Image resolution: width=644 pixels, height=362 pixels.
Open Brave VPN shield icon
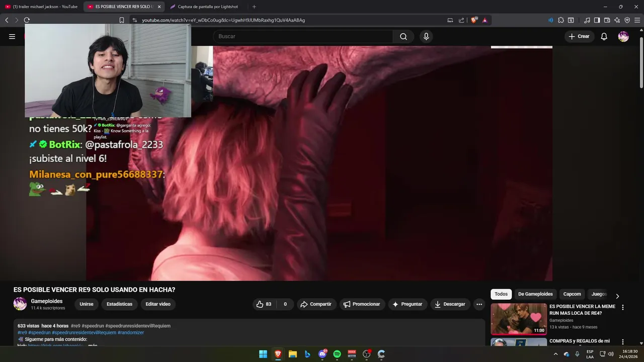627,20
